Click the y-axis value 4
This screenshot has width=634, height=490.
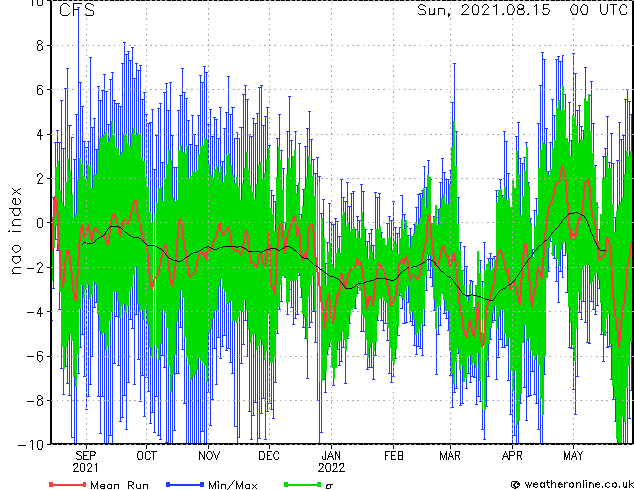[40, 134]
